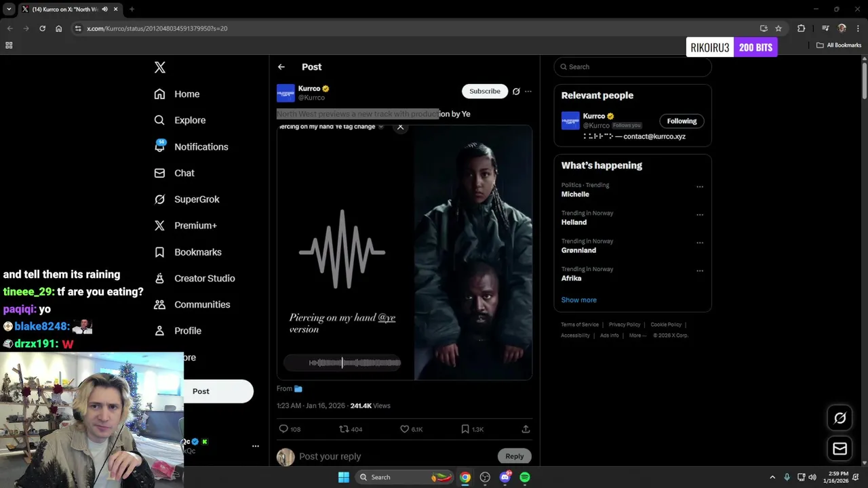The width and height of the screenshot is (868, 488).
Task: Open Kurrco avatar in Relevant people
Action: (x=570, y=121)
